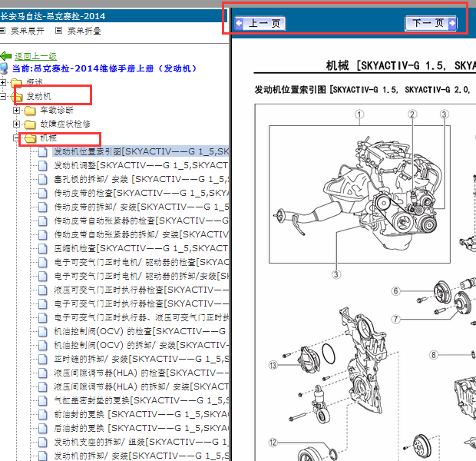The width and height of the screenshot is (476, 461).
Task: Open 机油控制阀(OCV)的拆卸/安装 document
Action: 141,345
